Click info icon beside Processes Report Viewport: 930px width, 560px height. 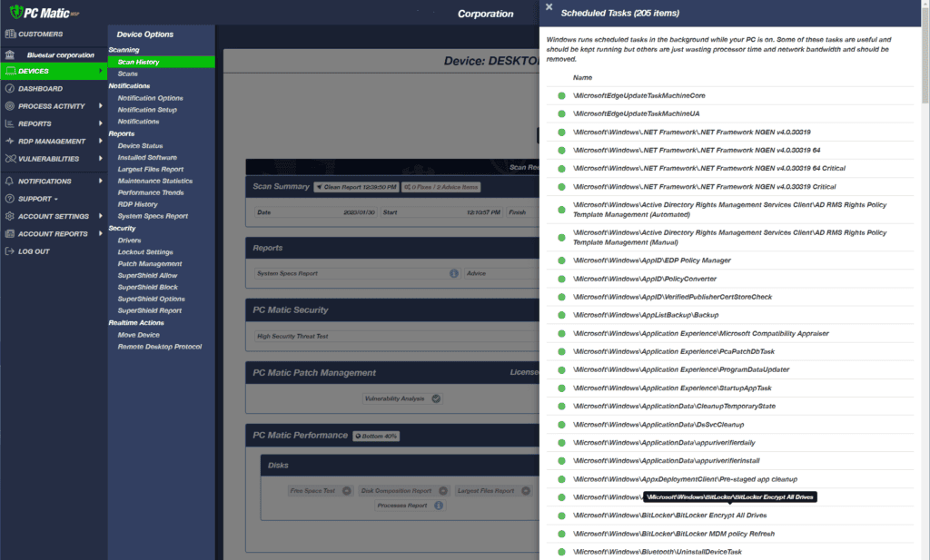tap(439, 506)
